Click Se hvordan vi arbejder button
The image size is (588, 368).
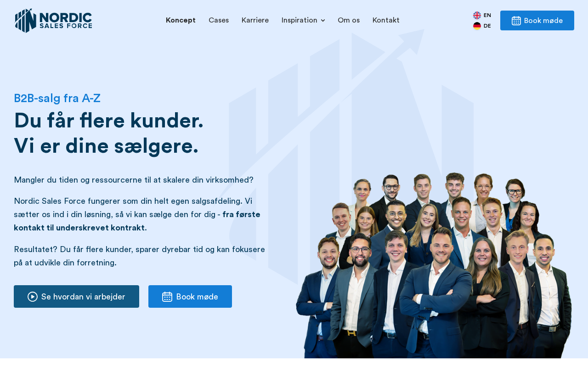tap(76, 297)
